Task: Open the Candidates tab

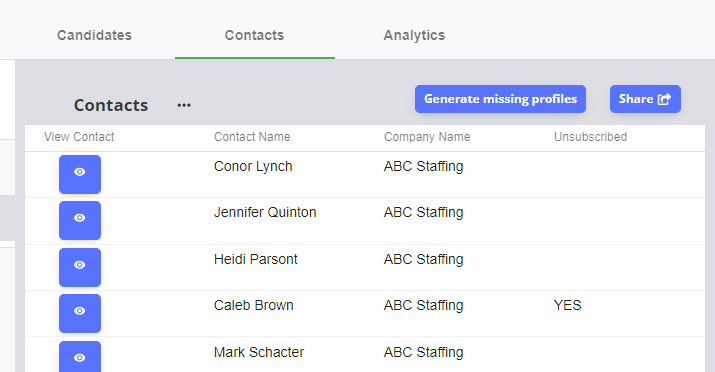Action: pos(94,35)
